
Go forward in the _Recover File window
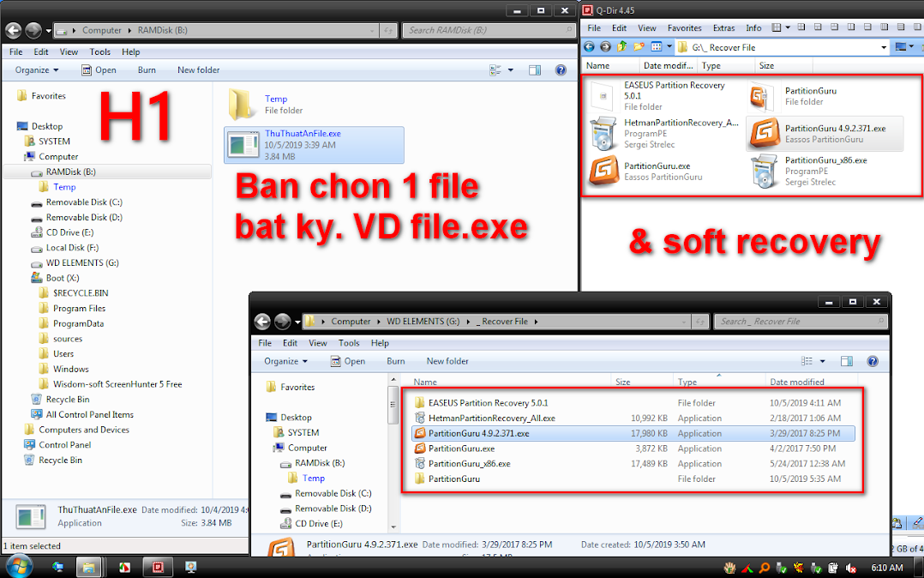point(282,322)
